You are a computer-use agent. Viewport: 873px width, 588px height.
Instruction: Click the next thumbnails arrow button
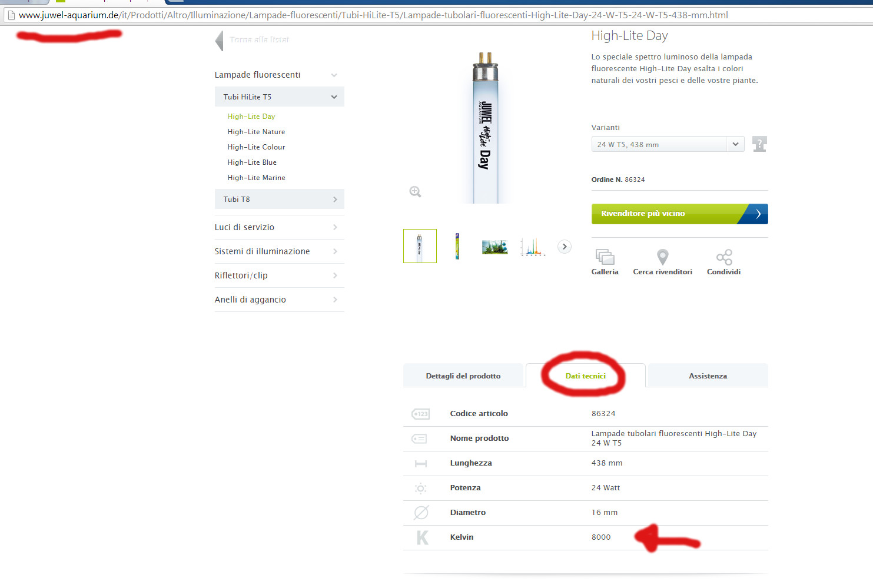(564, 247)
